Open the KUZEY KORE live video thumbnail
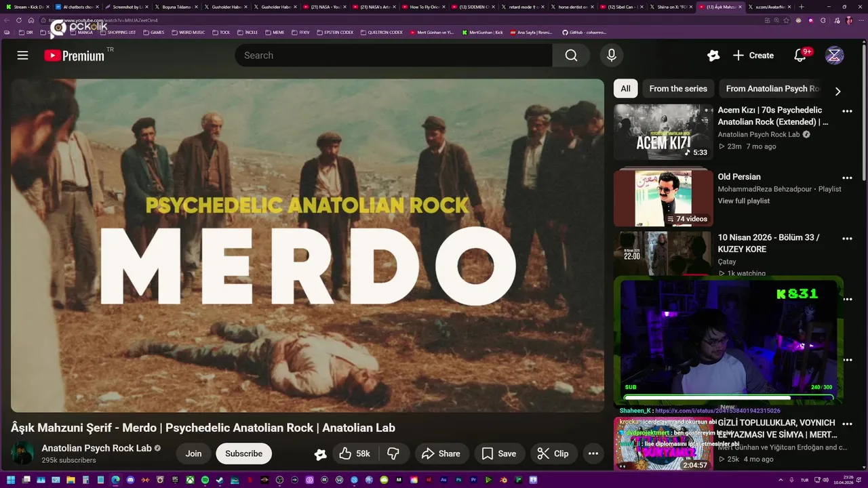 click(663, 253)
